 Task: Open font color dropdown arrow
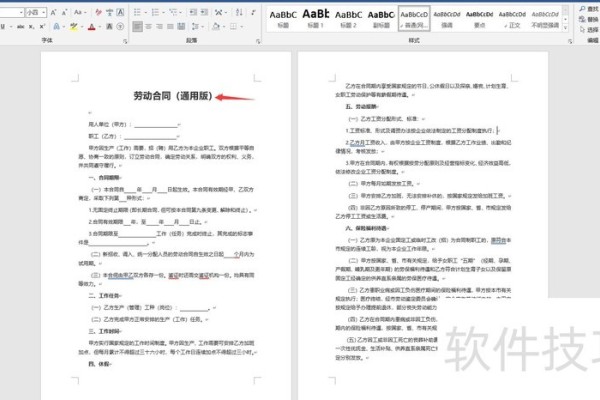(x=100, y=27)
